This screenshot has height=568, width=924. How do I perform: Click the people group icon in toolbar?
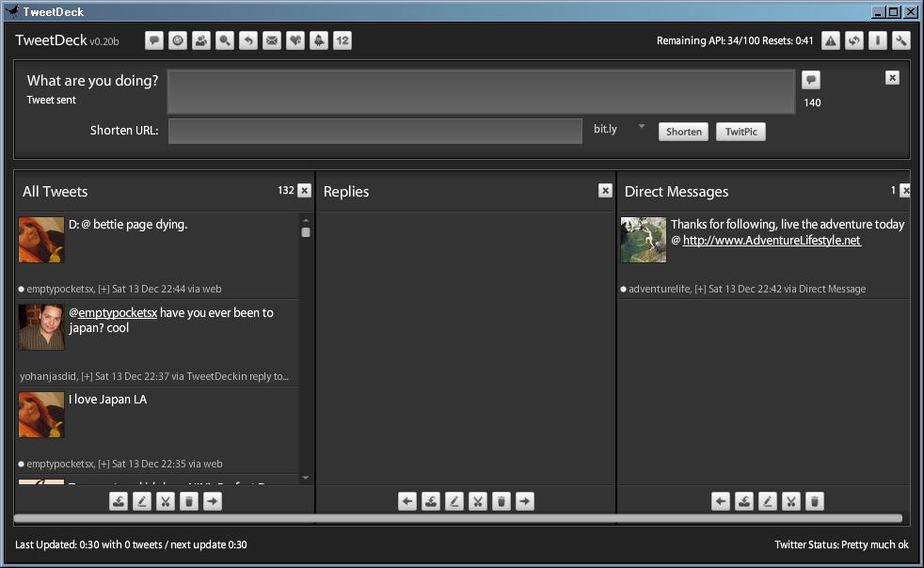(x=201, y=40)
